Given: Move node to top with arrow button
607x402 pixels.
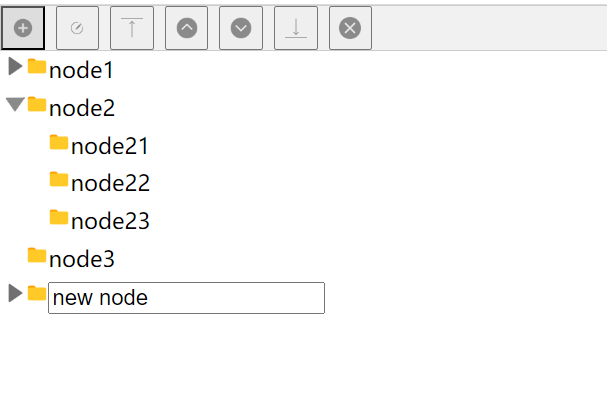Looking at the screenshot, I should [x=132, y=28].
